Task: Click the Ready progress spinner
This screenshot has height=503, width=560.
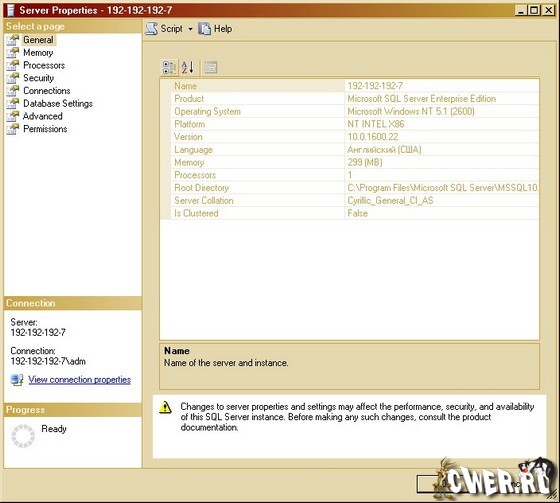Action: 23,436
